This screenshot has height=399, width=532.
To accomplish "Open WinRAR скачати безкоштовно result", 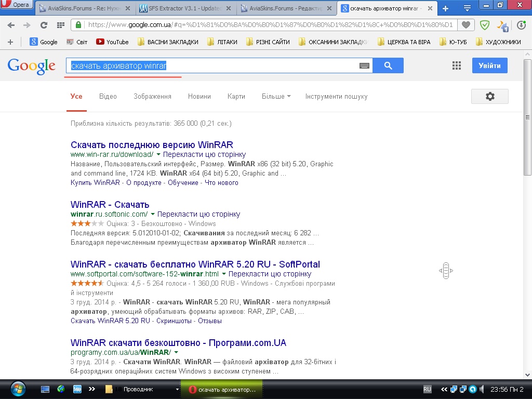I will tap(179, 343).
